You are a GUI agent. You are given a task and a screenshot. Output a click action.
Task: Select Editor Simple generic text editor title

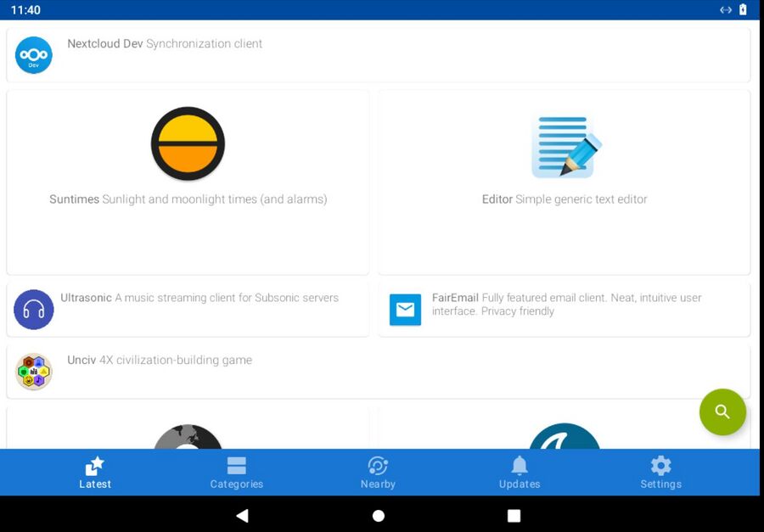tap(565, 199)
